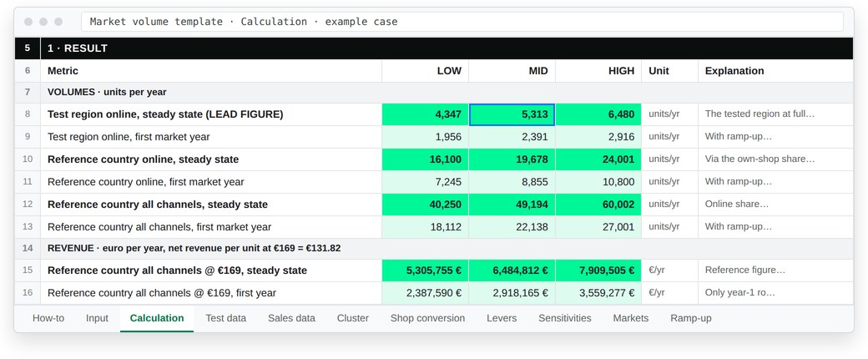Click 'Reference figure…' explanation cell

tap(775, 271)
